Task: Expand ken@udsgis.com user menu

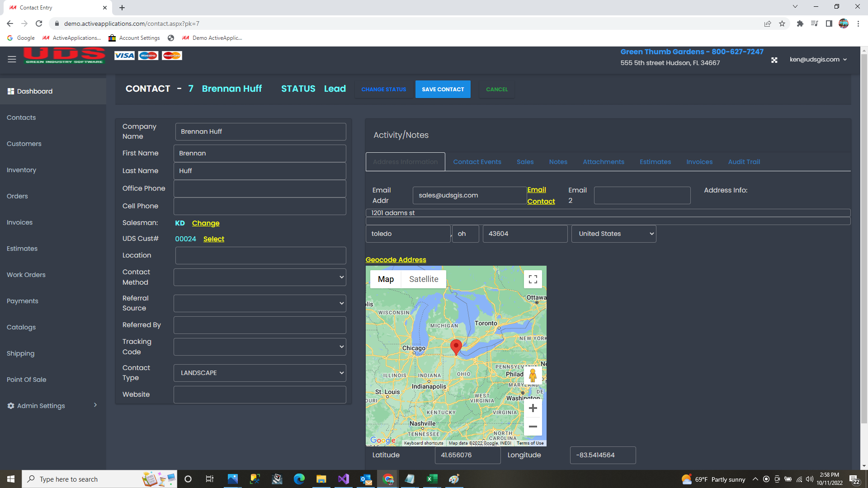Action: click(x=818, y=60)
